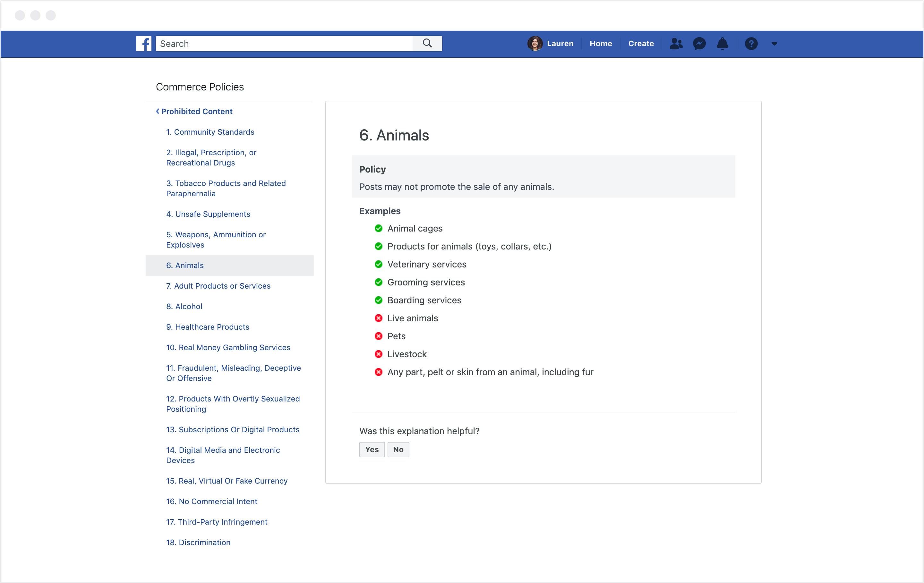Screen dimensions: 924x583
Task: Click the red X beside Live animals
Action: 378,318
